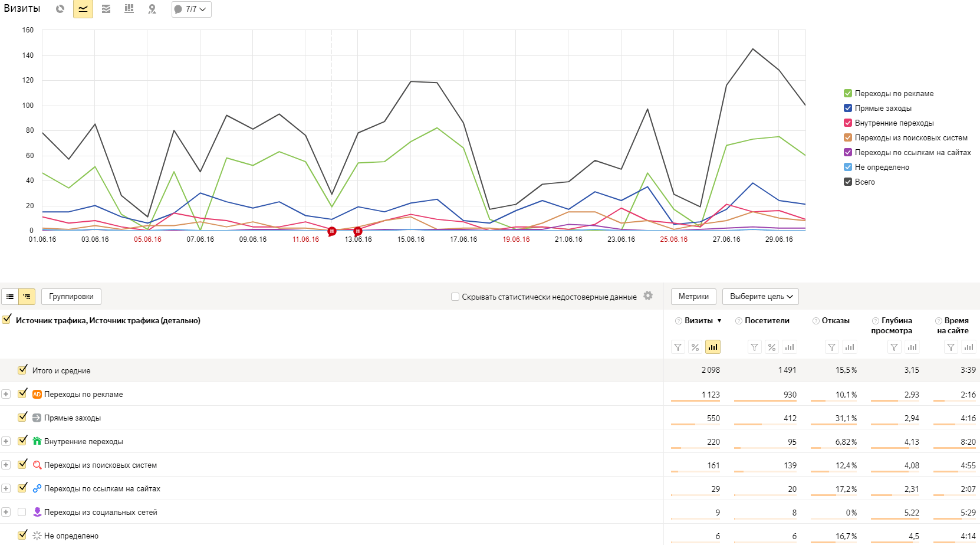Select the stacked area chart icon
The width and height of the screenshot is (980, 545).
click(106, 9)
